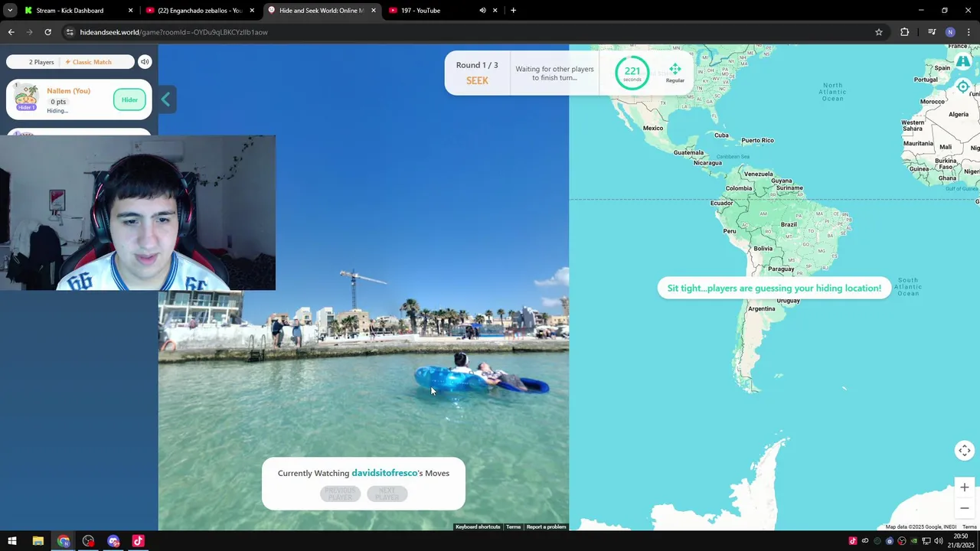Go back in browser history
980x551 pixels.
click(11, 32)
